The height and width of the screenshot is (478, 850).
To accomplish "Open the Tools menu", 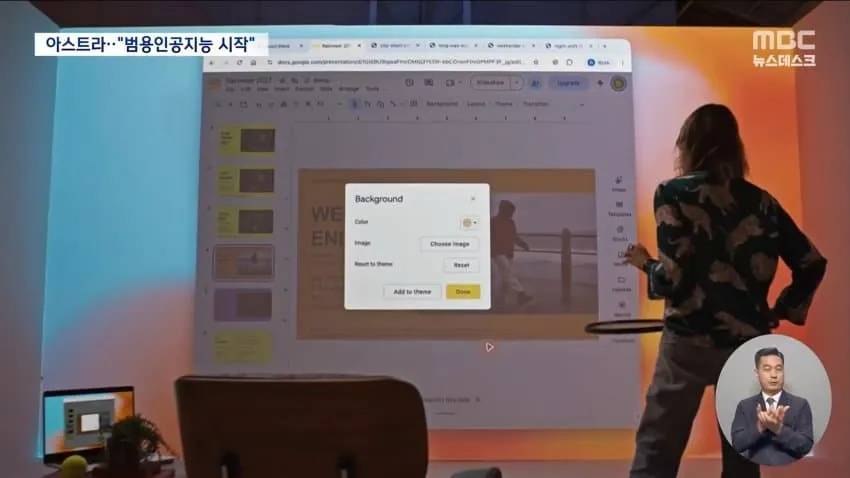I will [372, 89].
